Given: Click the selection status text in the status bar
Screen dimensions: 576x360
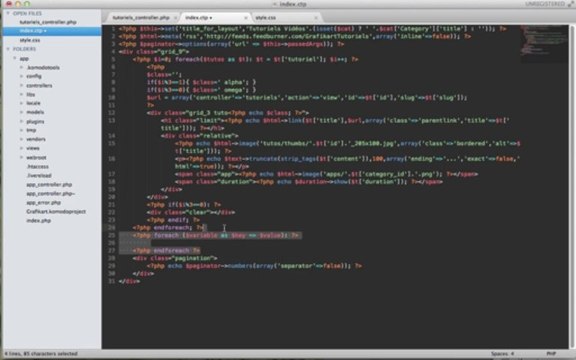Looking at the screenshot, I should pyautogui.click(x=41, y=354).
